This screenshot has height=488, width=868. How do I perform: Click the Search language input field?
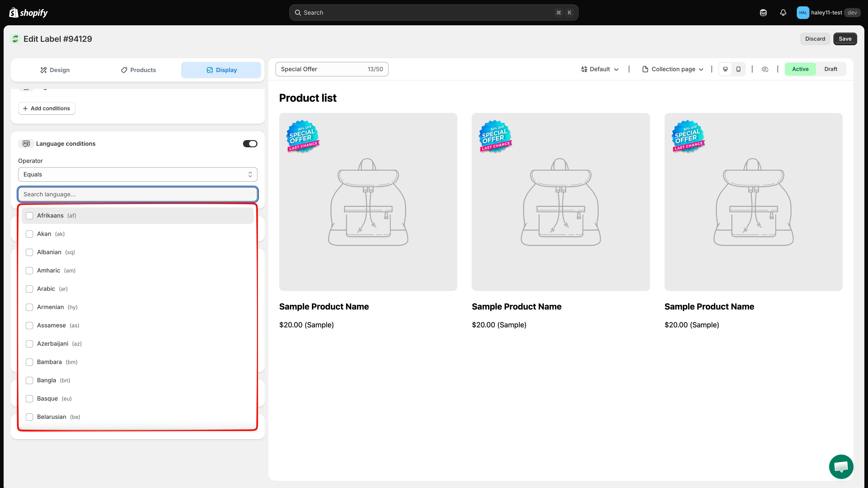click(137, 194)
